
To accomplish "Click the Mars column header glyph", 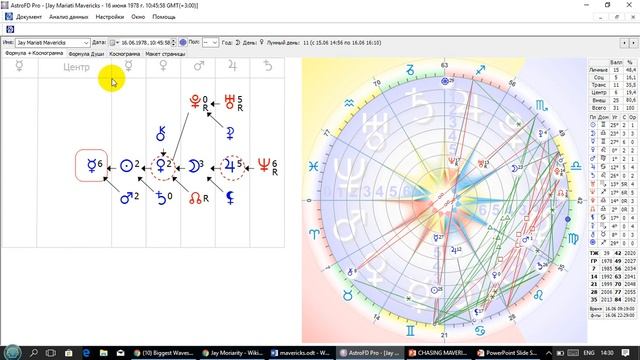I will (198, 66).
